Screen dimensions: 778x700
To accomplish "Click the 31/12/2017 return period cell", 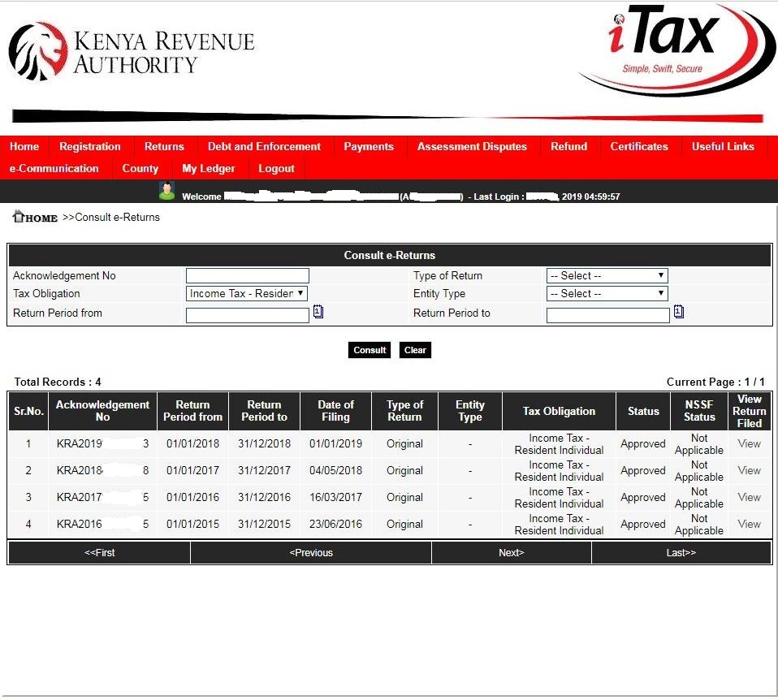I will click(x=264, y=470).
